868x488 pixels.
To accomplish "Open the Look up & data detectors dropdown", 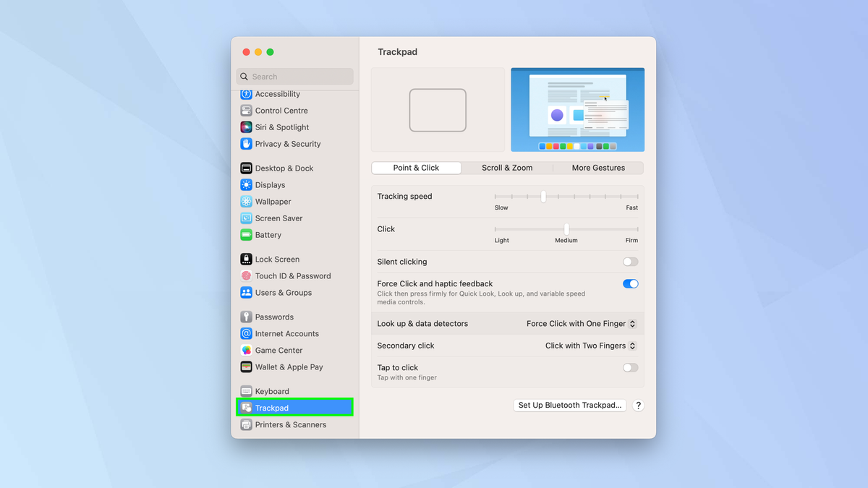I will 582,323.
